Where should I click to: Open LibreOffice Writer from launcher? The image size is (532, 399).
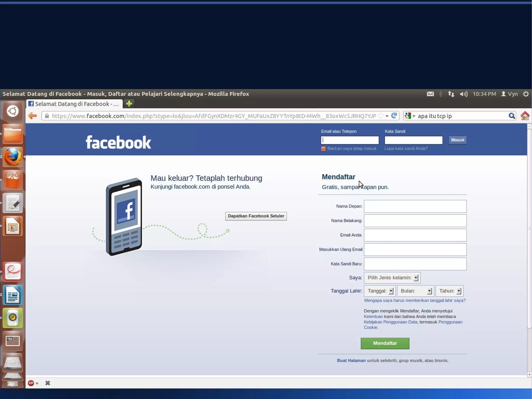tap(12, 295)
